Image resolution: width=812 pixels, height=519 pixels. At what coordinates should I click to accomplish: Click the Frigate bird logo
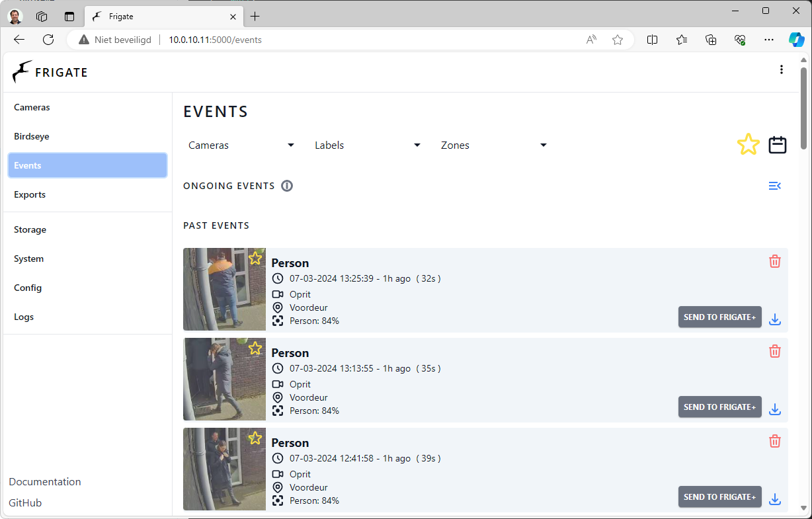click(x=22, y=72)
